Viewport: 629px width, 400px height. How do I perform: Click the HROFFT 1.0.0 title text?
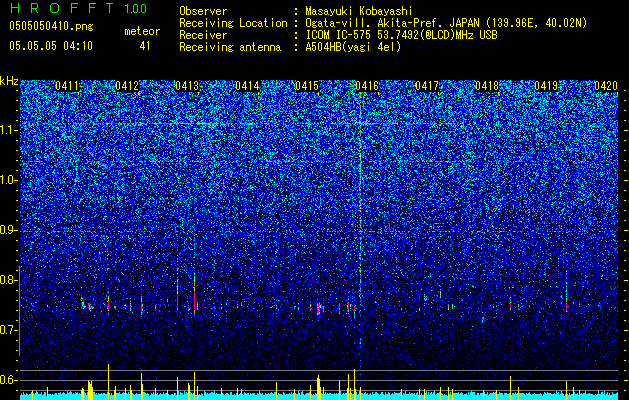(x=78, y=8)
